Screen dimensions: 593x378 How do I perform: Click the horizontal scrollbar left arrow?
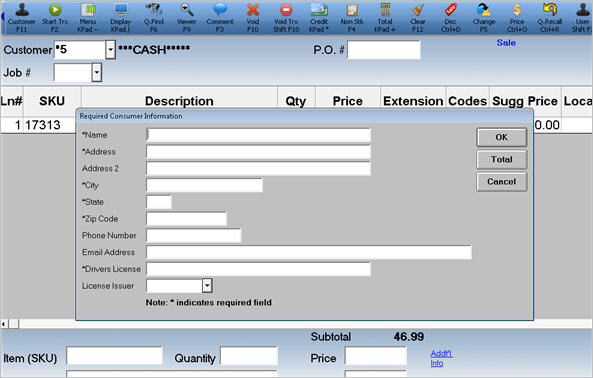(x=4, y=324)
